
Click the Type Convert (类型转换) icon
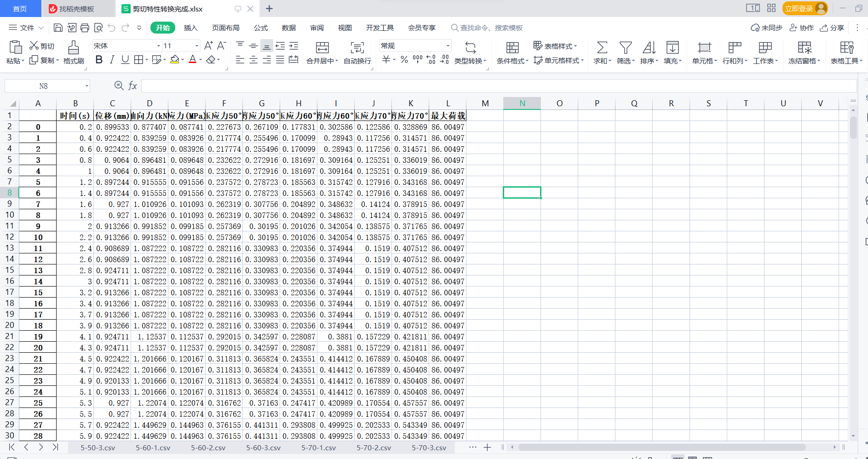470,47
